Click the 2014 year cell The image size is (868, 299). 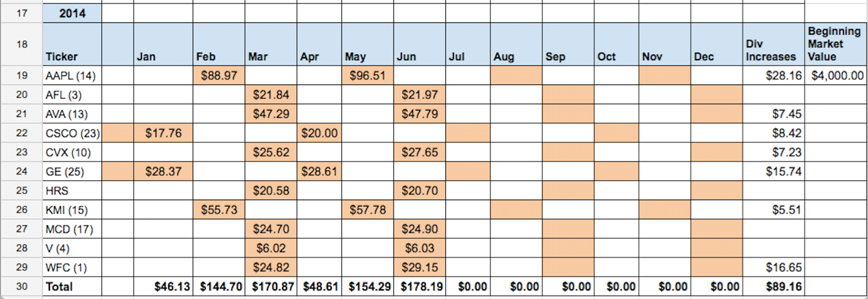(x=72, y=13)
